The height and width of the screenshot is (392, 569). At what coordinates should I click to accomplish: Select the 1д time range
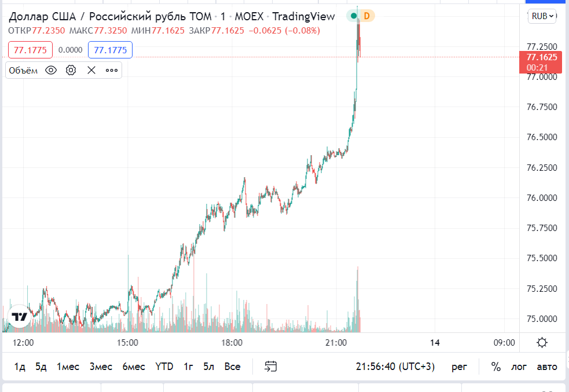pyautogui.click(x=20, y=367)
